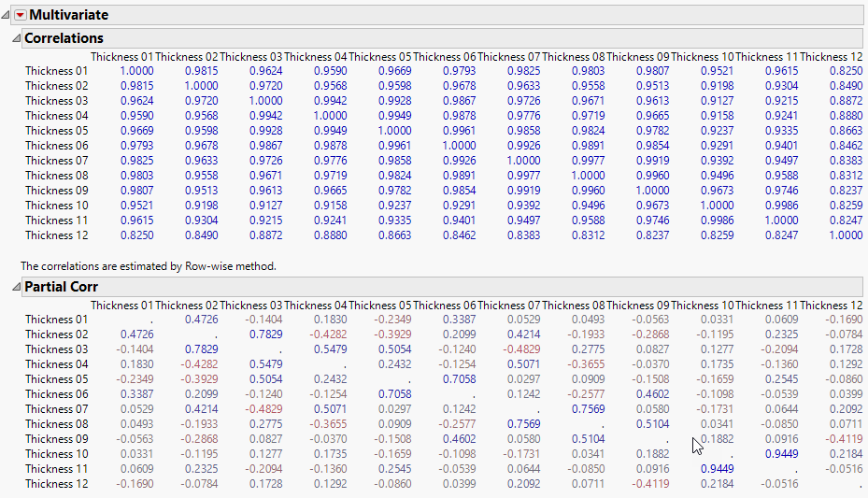The width and height of the screenshot is (868, 498).
Task: Click 0.9815 in Correlations row Thickness 01
Action: (x=202, y=71)
